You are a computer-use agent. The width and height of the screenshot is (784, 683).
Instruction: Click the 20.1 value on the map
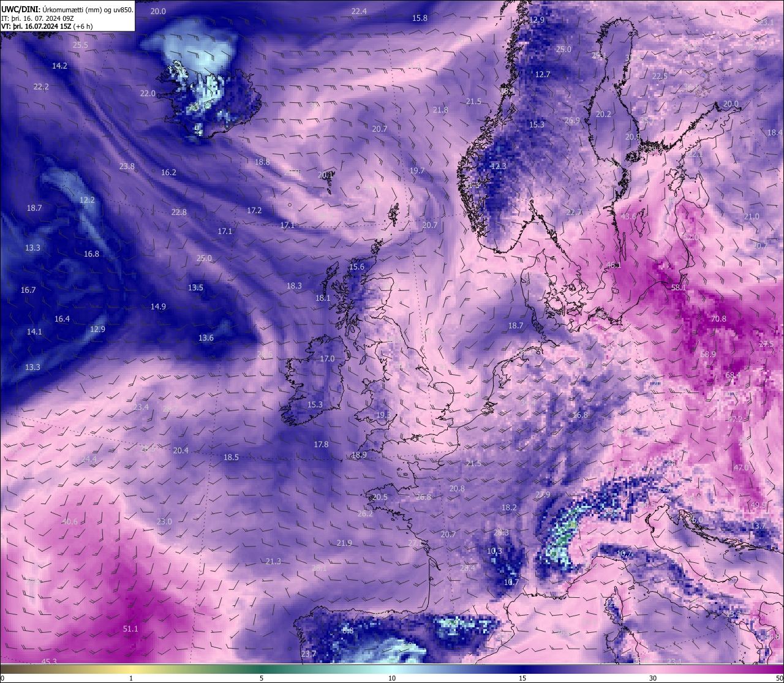pos(325,175)
